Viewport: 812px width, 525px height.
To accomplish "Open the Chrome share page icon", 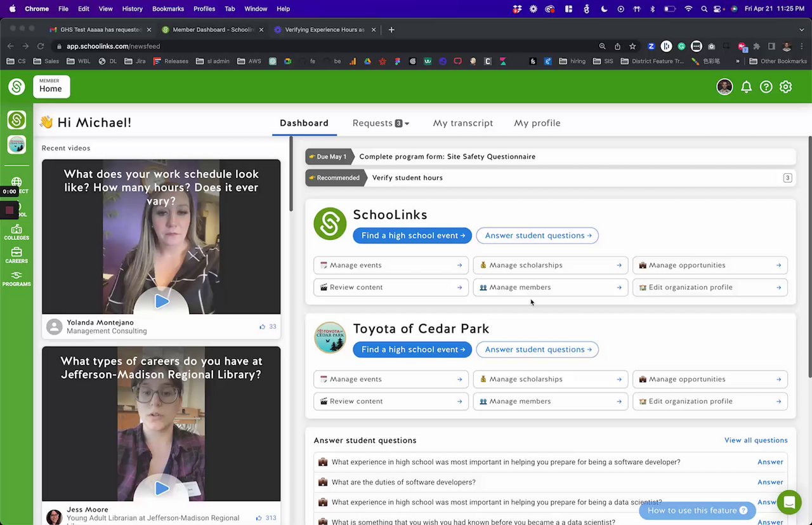I will coord(617,46).
